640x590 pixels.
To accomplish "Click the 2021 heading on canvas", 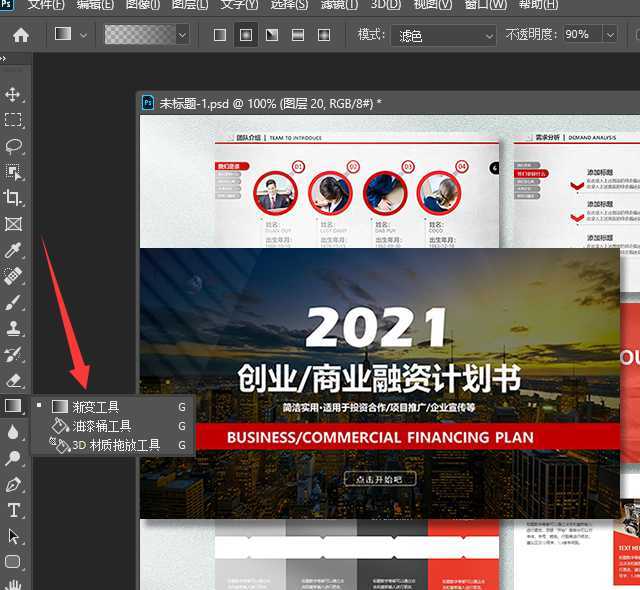I will click(x=376, y=327).
